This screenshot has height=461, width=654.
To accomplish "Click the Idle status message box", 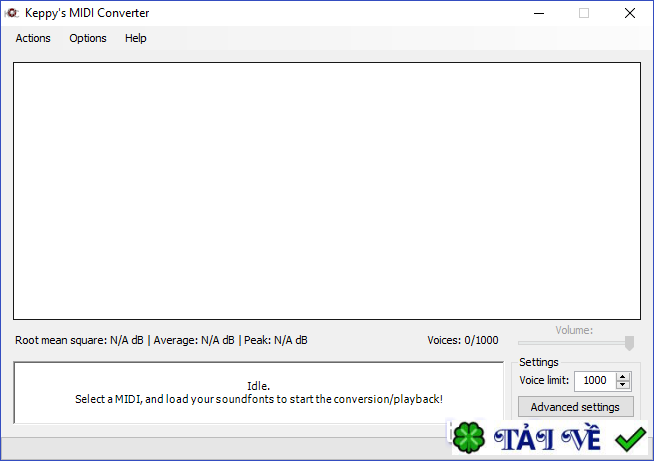I will click(259, 393).
